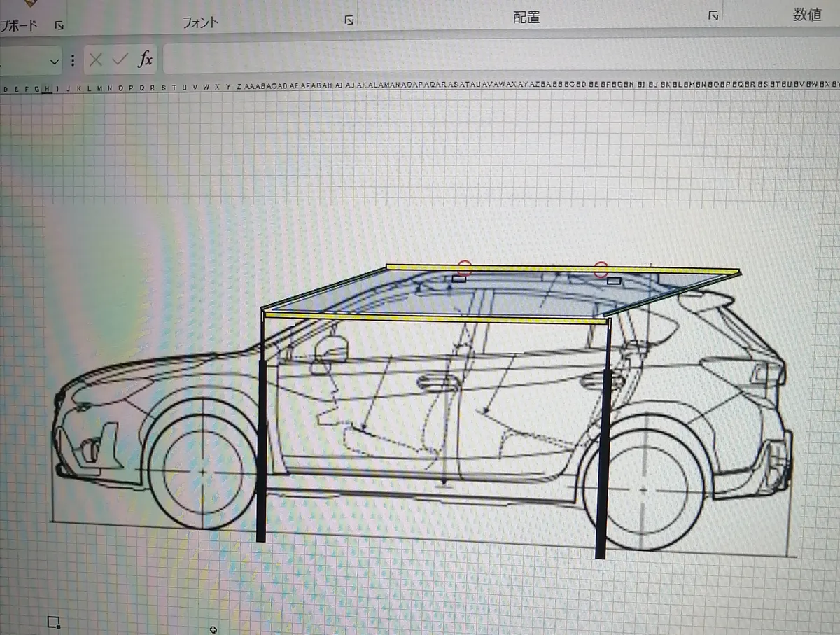Open the clipboard group dialog launcher

tap(59, 25)
